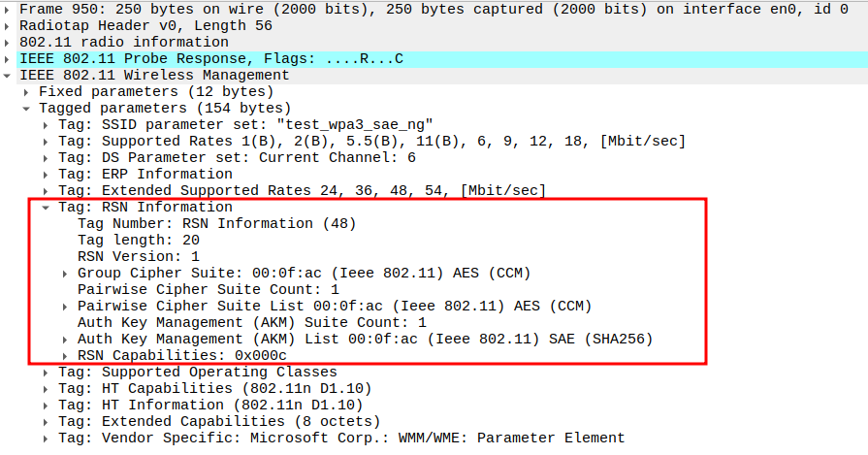Collapse IEEE 802.11 Wireless Management section
Viewport: 868px width, 455px height.
(9, 76)
